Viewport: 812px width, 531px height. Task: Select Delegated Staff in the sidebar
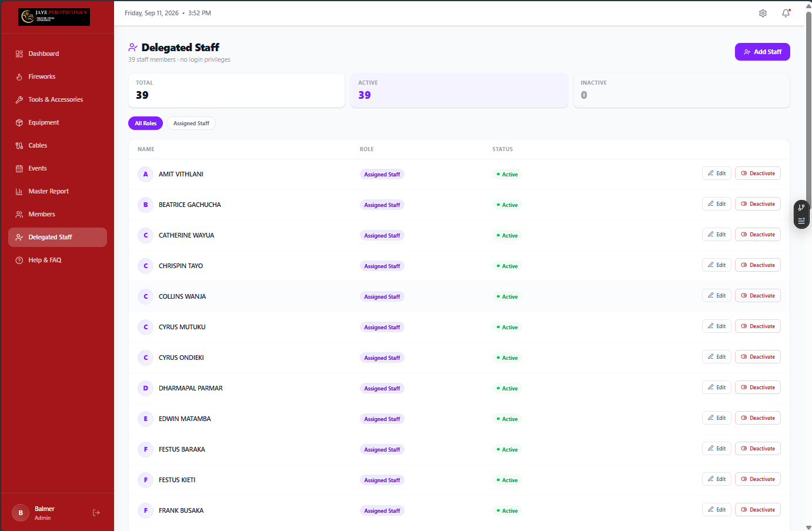(x=58, y=237)
